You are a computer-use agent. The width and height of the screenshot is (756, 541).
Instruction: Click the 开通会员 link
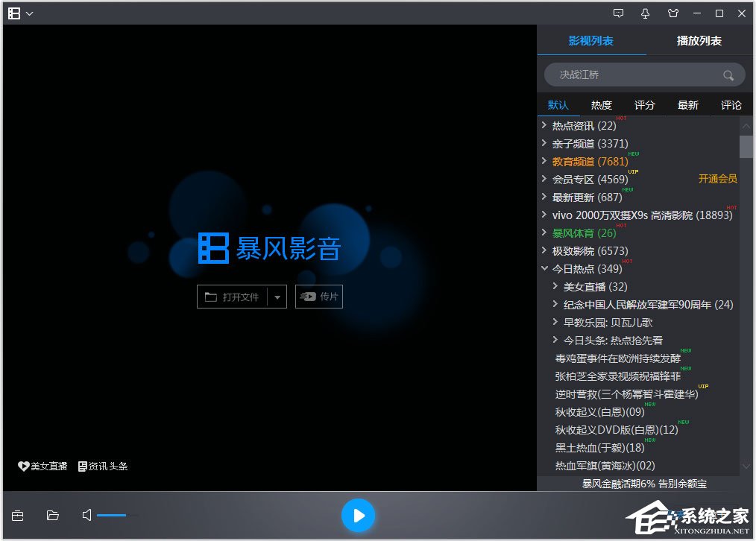click(x=717, y=179)
